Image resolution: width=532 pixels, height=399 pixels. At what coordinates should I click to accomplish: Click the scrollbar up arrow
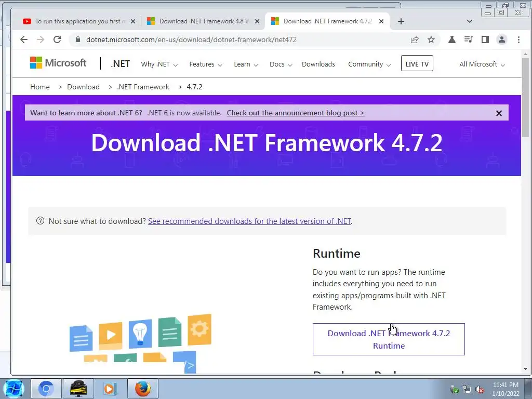[x=526, y=54]
